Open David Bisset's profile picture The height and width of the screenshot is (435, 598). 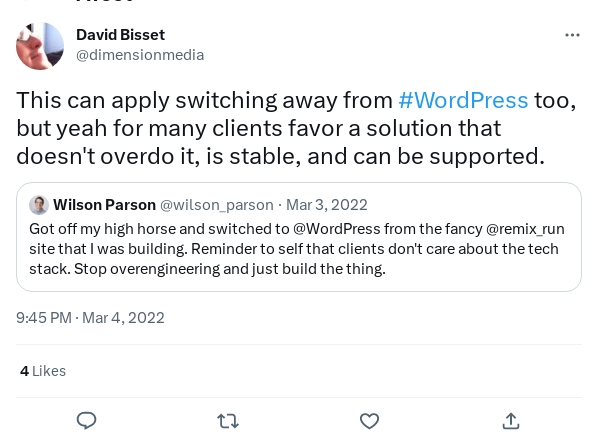coord(40,46)
